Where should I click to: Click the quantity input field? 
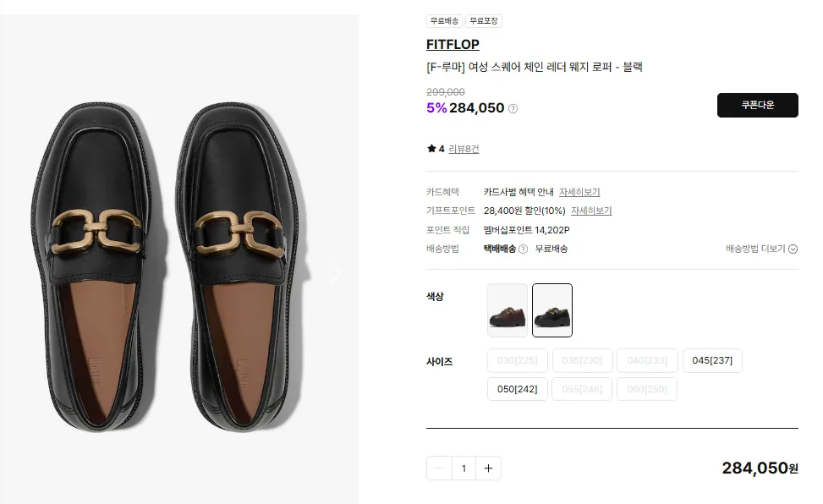click(464, 468)
